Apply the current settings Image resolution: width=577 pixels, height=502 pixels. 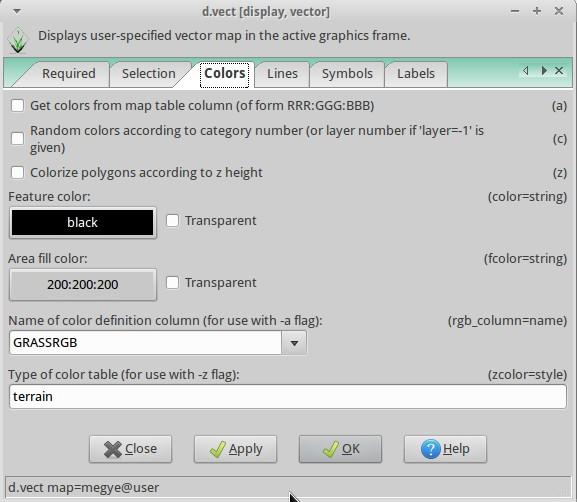[236, 449]
